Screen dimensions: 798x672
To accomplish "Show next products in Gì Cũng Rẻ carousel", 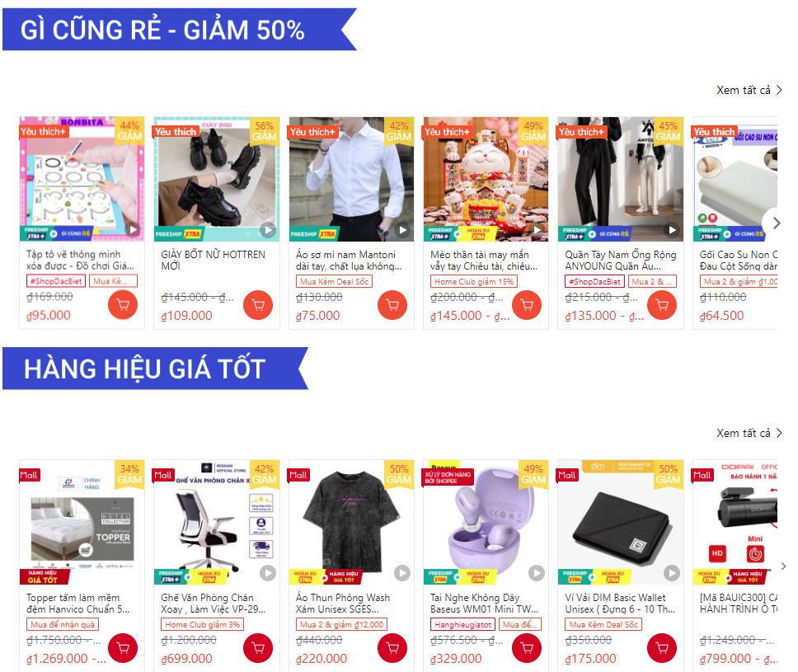I will pos(776,223).
